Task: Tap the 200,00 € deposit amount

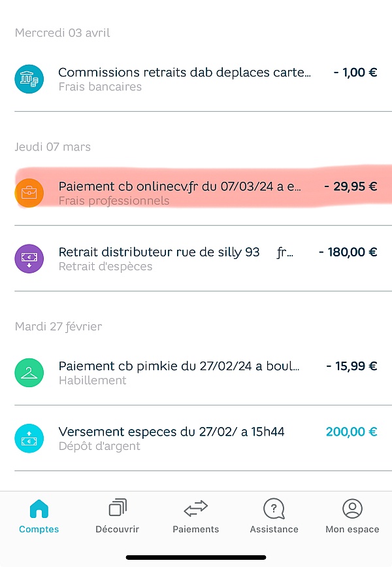Action: 351,432
